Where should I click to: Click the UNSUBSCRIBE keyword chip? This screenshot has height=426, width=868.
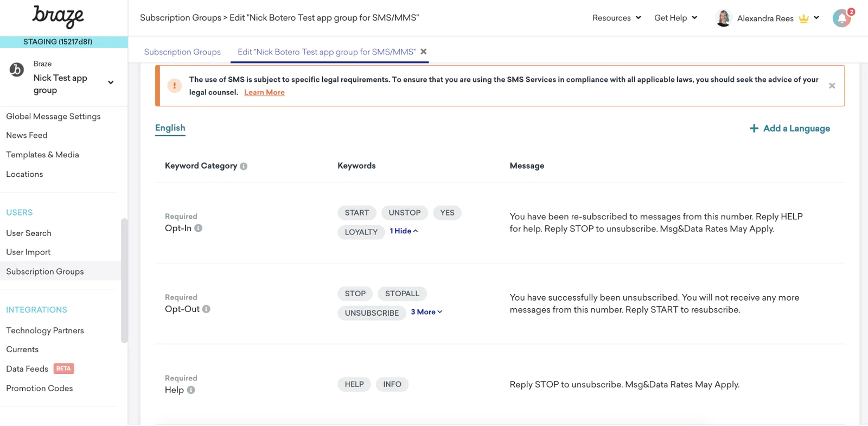pyautogui.click(x=372, y=313)
